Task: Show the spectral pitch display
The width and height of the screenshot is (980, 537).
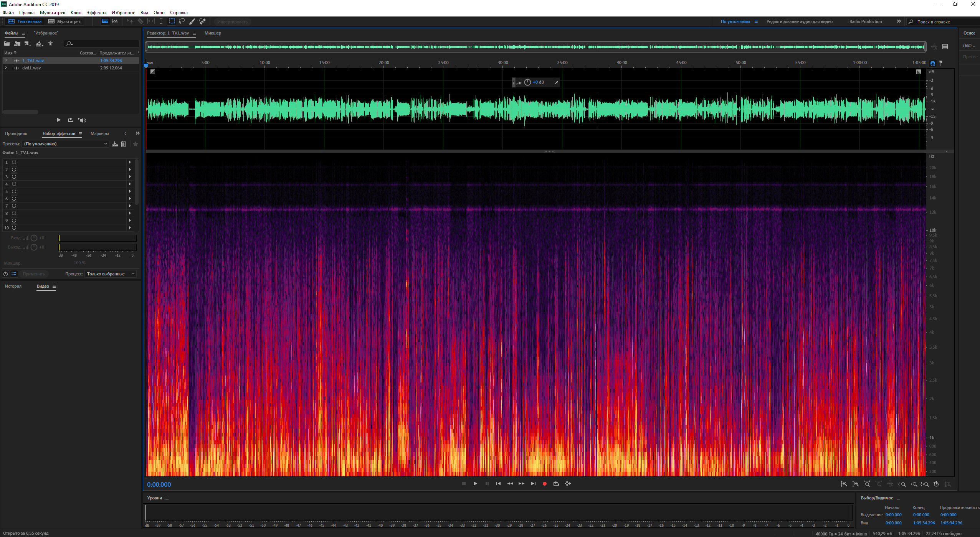Action: [x=115, y=21]
